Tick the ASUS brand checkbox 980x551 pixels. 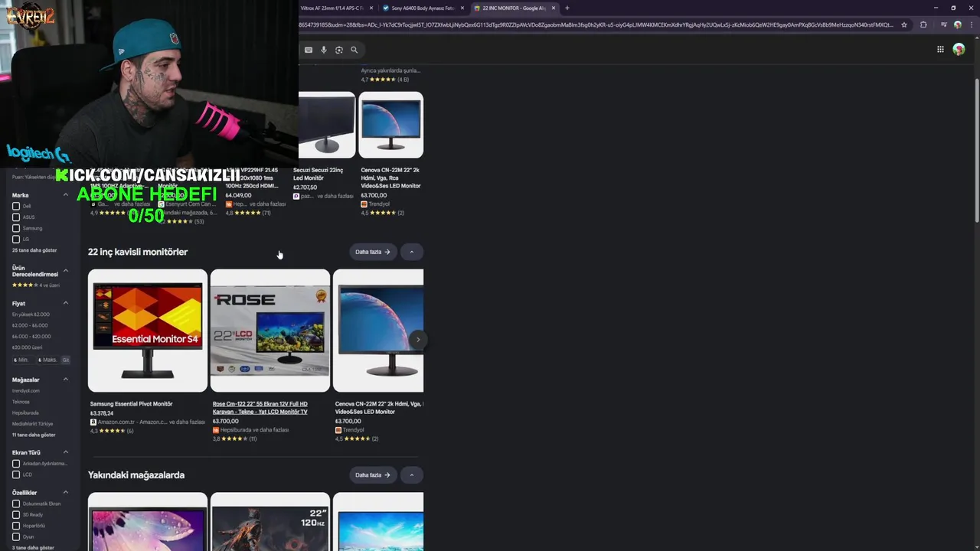point(15,217)
